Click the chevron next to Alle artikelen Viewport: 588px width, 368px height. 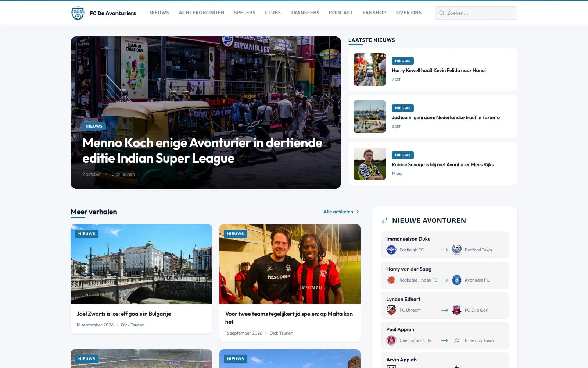click(x=358, y=212)
